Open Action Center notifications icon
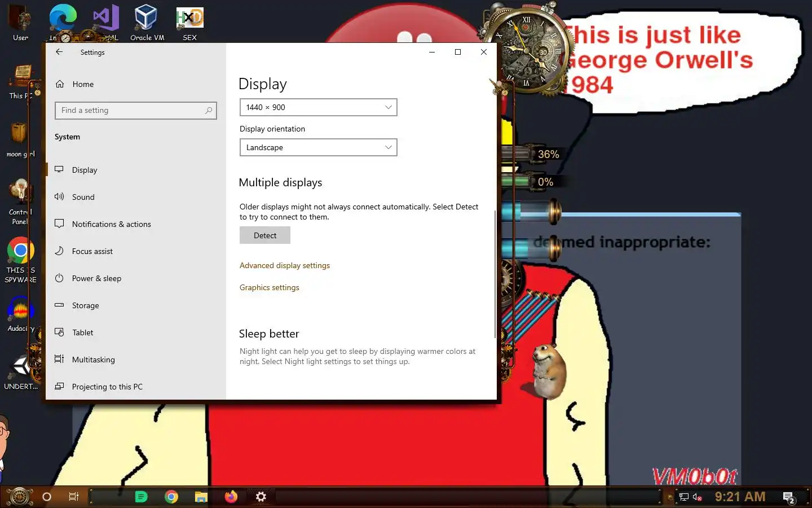This screenshot has height=508, width=812. pos(789,497)
